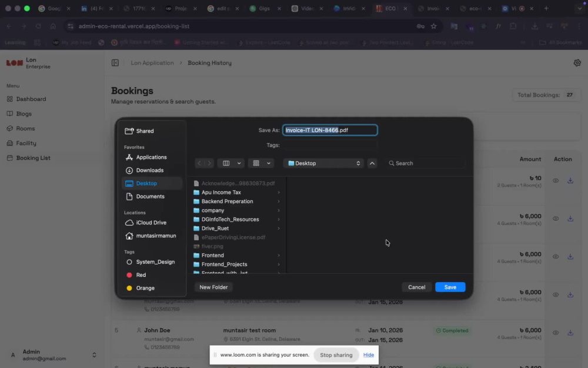Open the Frontend_Projects folder
Image resolution: width=588 pixels, height=368 pixels.
(237, 264)
